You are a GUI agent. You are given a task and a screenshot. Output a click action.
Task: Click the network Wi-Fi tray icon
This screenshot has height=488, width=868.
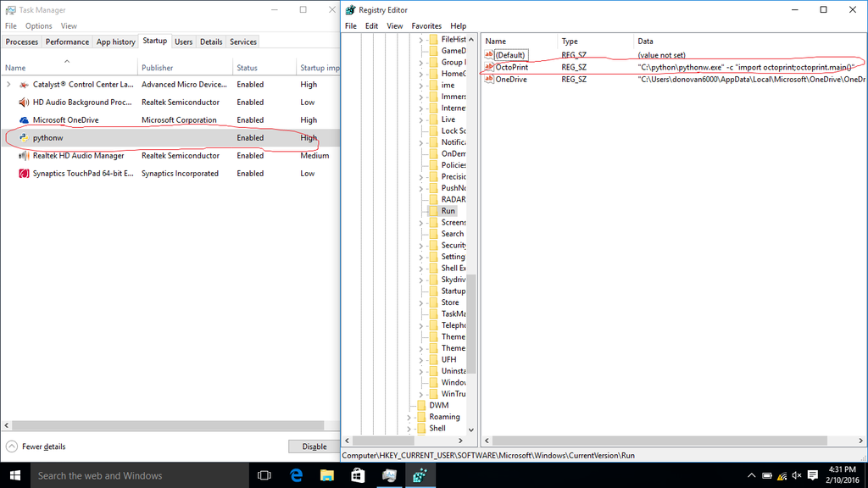pos(782,475)
